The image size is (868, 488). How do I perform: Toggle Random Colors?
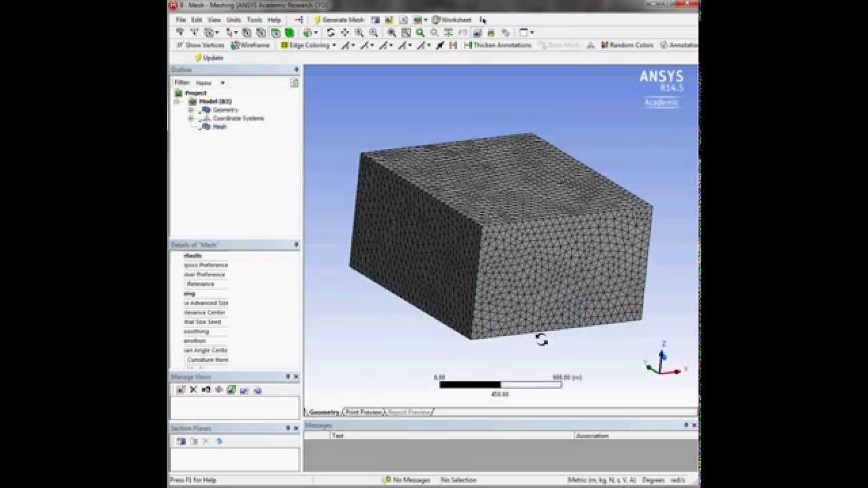[627, 45]
